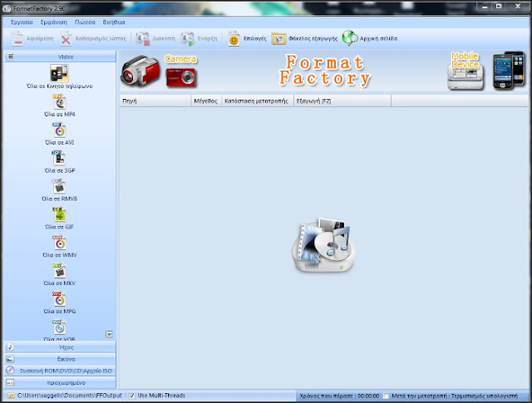Select the Όλα σε MP4 icon
The height and width of the screenshot is (403, 532).
coord(59,101)
